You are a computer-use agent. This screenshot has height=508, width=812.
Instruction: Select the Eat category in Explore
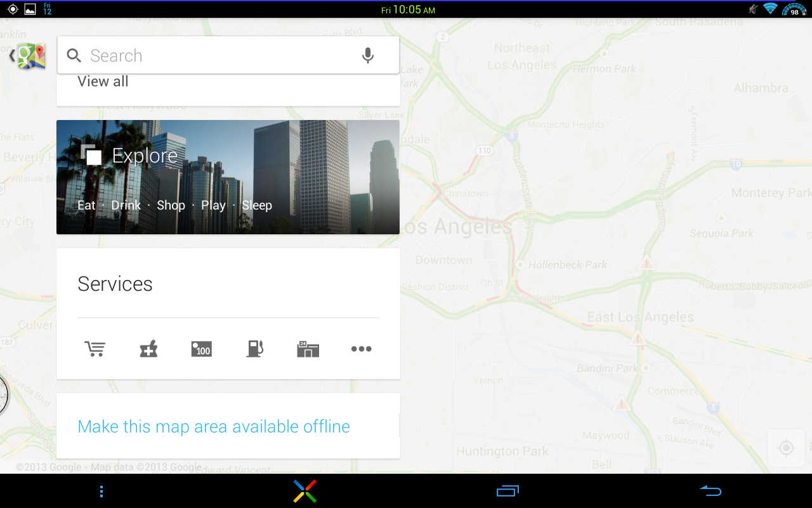tap(86, 205)
